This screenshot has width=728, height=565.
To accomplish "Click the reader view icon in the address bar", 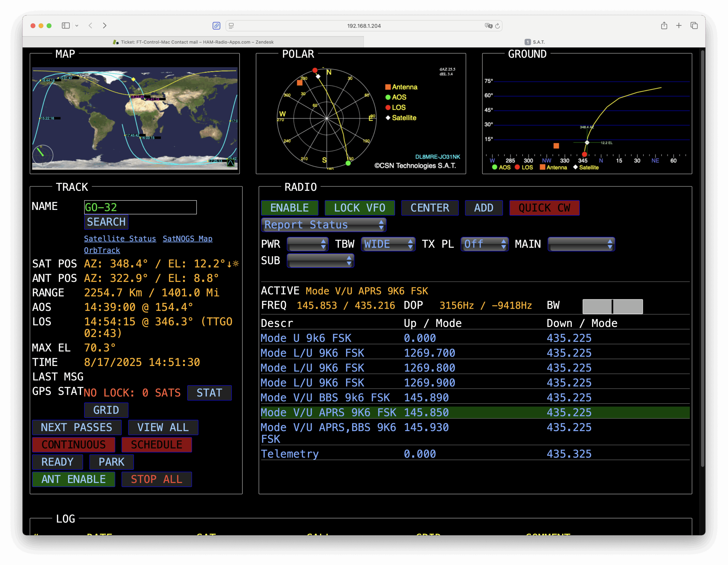I will pyautogui.click(x=231, y=26).
